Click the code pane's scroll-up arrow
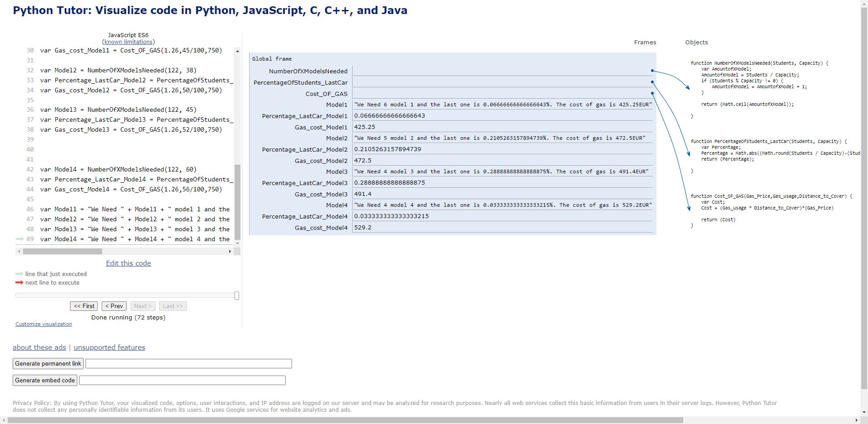This screenshot has height=424, width=868. tap(237, 51)
